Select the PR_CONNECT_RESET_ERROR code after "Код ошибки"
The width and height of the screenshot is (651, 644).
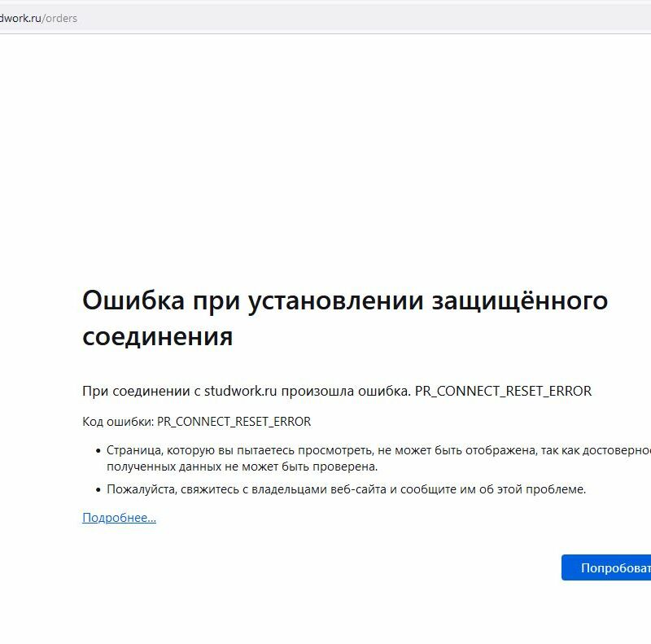[x=234, y=422]
